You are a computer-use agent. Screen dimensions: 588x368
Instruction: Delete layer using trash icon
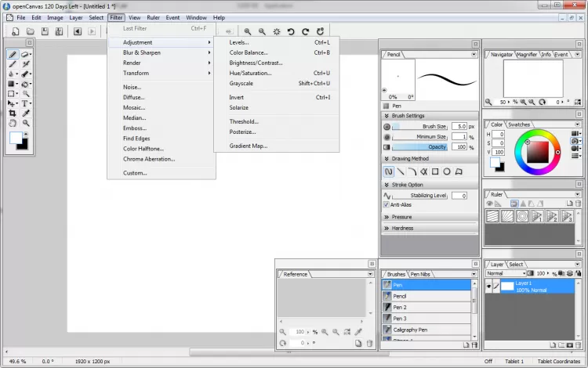point(579,345)
